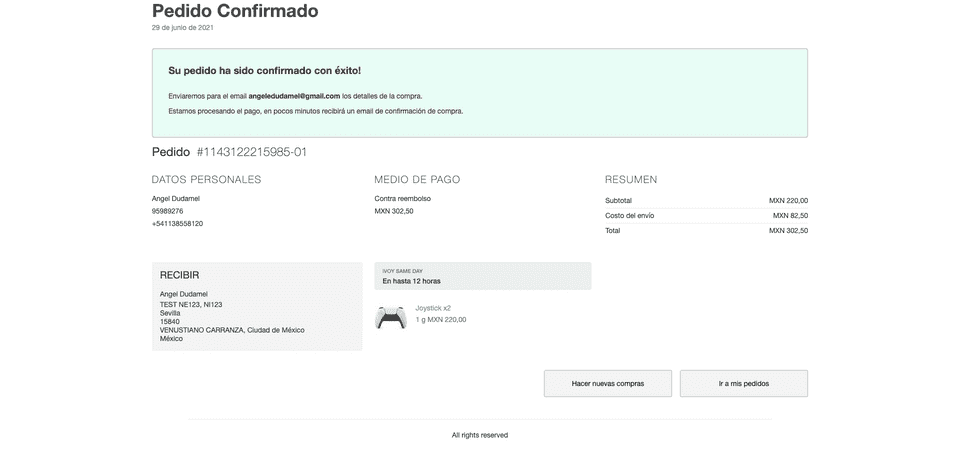
Task: Click the MEDIO DE PAGO section heading
Action: [417, 179]
